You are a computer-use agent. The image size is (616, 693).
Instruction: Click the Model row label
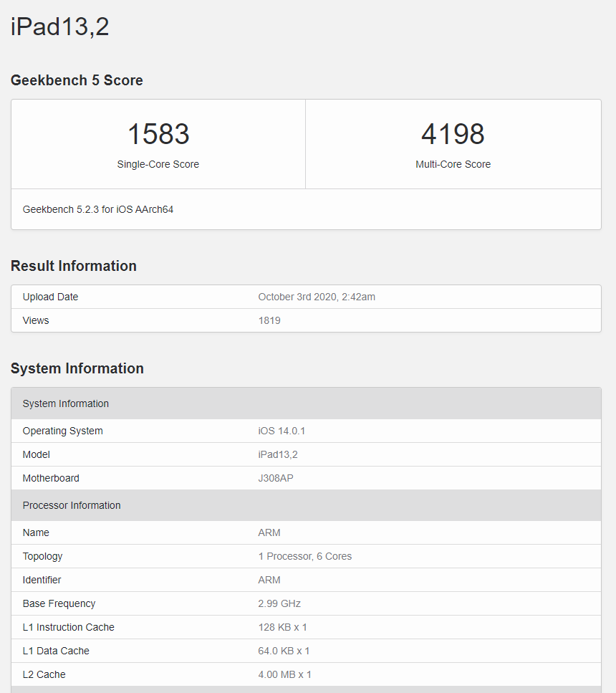pos(37,454)
